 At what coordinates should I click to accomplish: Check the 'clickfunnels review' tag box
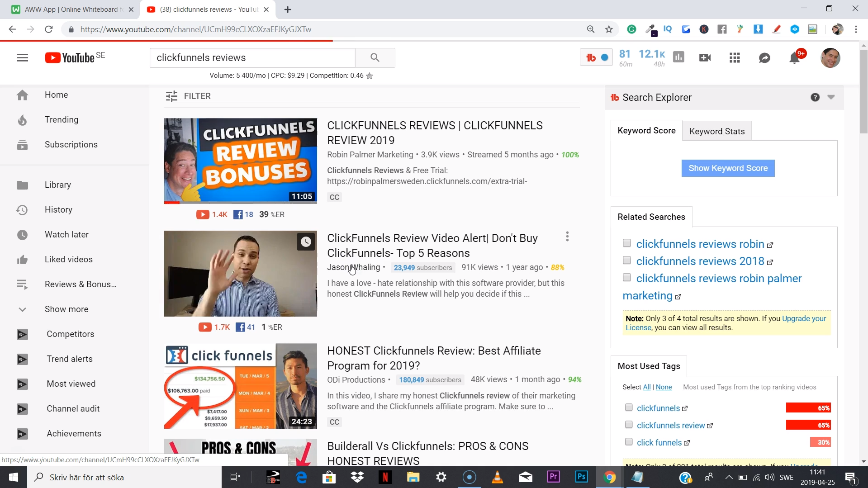629,425
